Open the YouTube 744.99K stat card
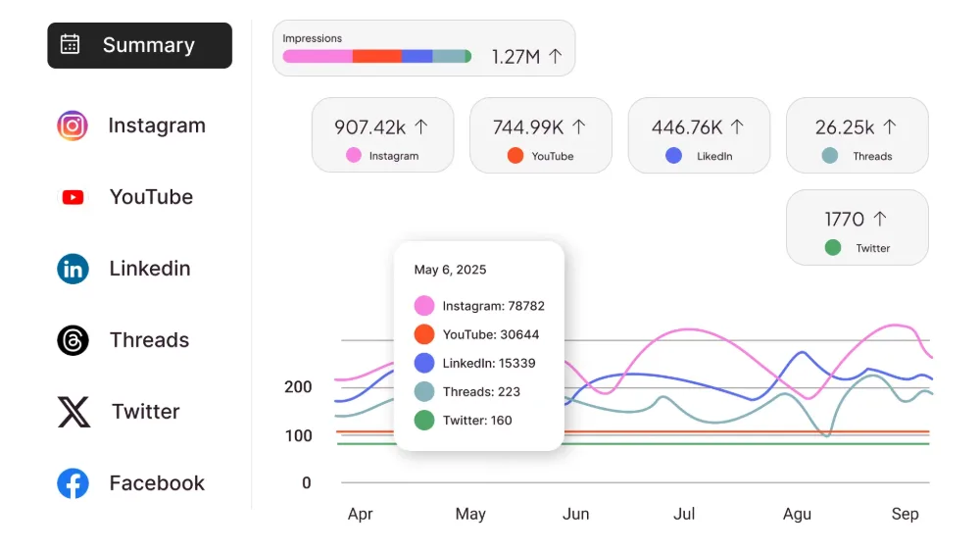 click(541, 135)
